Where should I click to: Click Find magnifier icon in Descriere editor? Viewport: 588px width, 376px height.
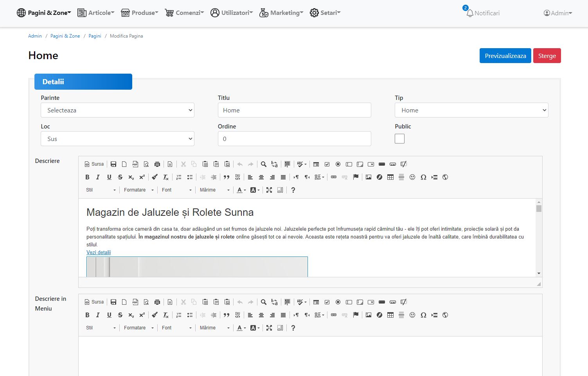click(x=264, y=164)
